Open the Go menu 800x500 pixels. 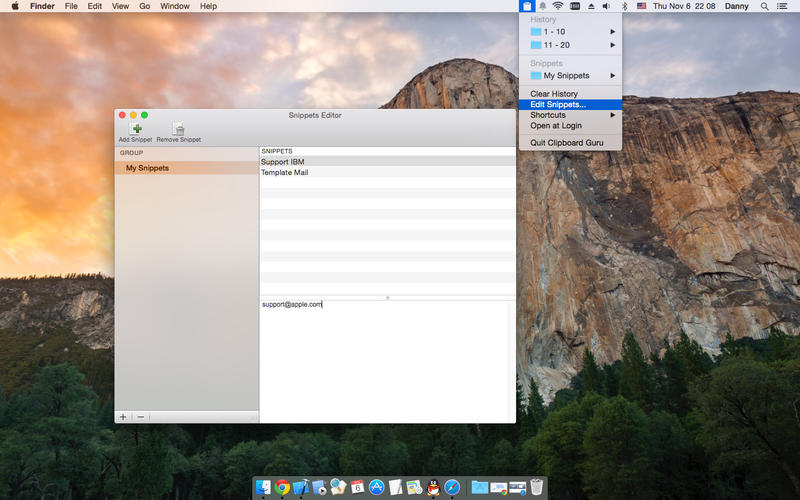[145, 6]
